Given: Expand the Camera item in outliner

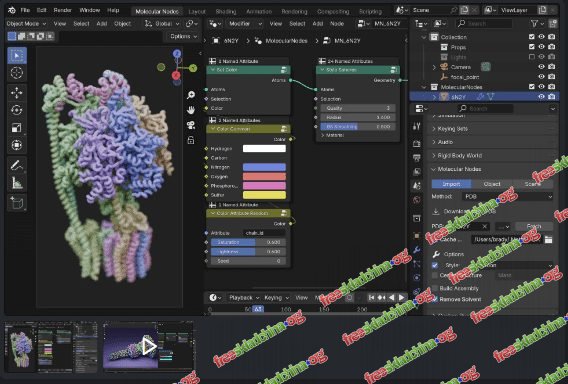Looking at the screenshot, I should tap(434, 67).
